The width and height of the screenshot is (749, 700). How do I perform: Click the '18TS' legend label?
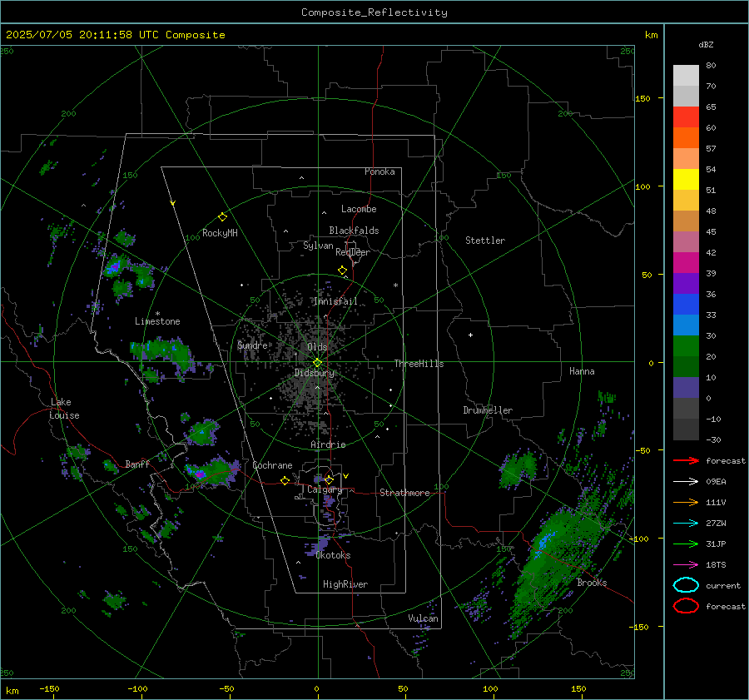point(716,565)
